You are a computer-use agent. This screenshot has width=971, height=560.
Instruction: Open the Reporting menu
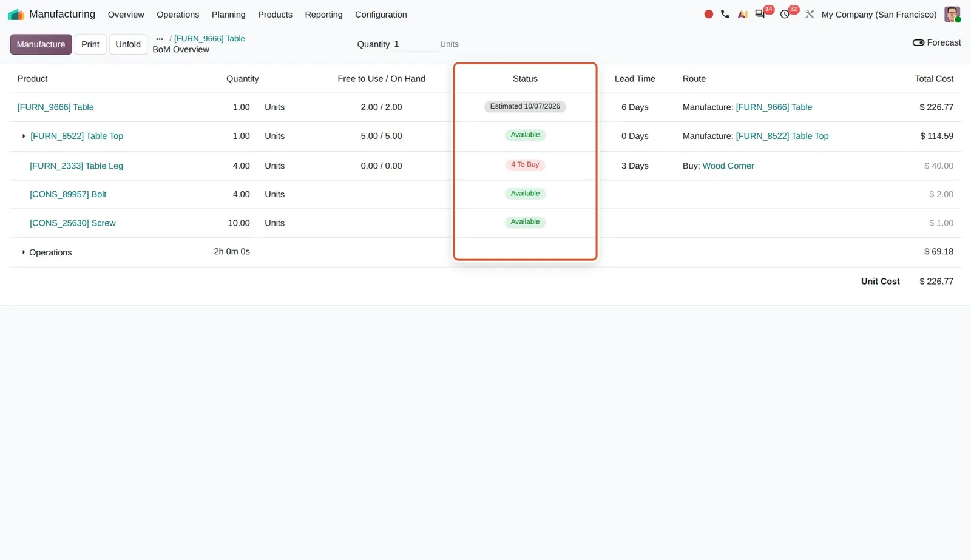pyautogui.click(x=323, y=15)
